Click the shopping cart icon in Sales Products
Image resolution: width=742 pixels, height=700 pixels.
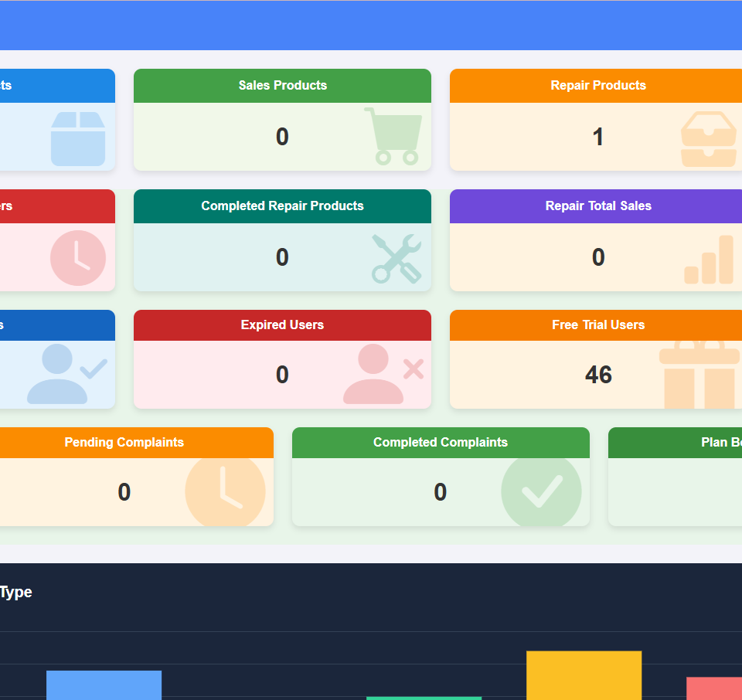pyautogui.click(x=393, y=136)
